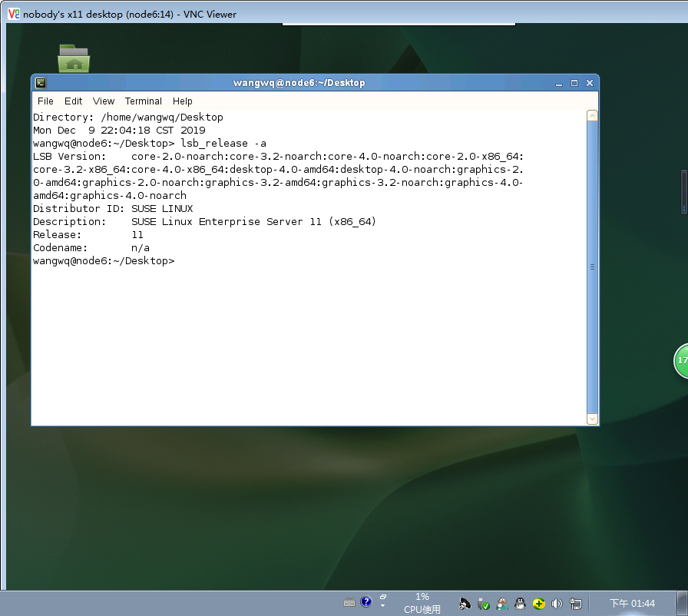Click the restore-window icon in language bar
Screen dimensions: 688x616
(383, 597)
